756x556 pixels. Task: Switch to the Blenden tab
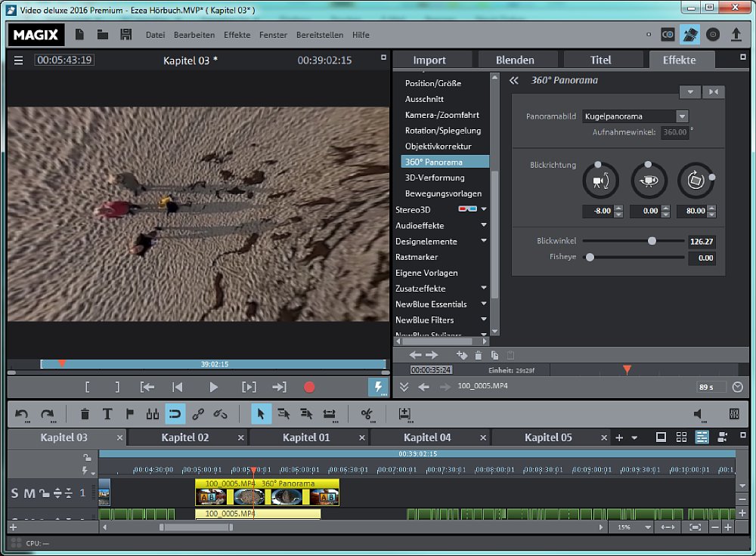point(515,60)
